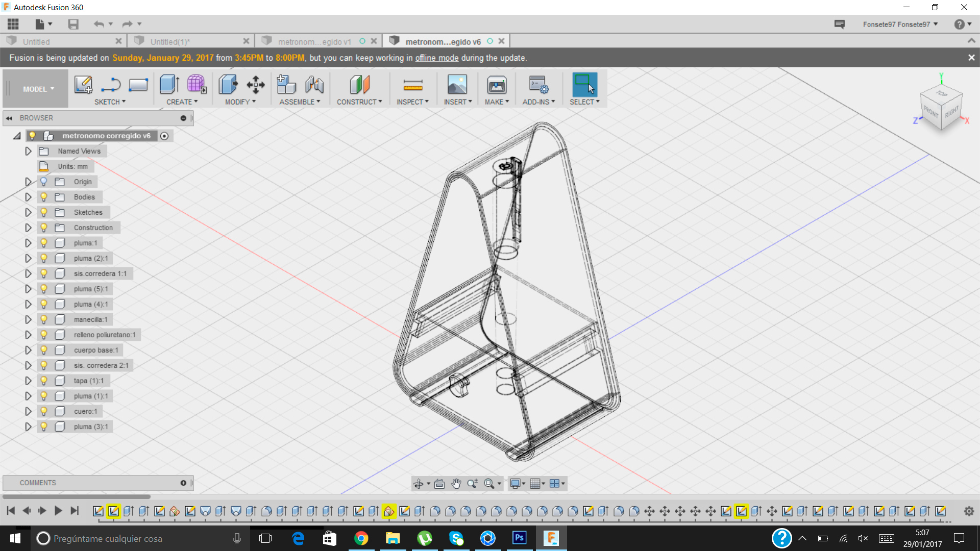This screenshot has height=551, width=980.
Task: Open Chrome from the taskbar
Action: [361, 538]
